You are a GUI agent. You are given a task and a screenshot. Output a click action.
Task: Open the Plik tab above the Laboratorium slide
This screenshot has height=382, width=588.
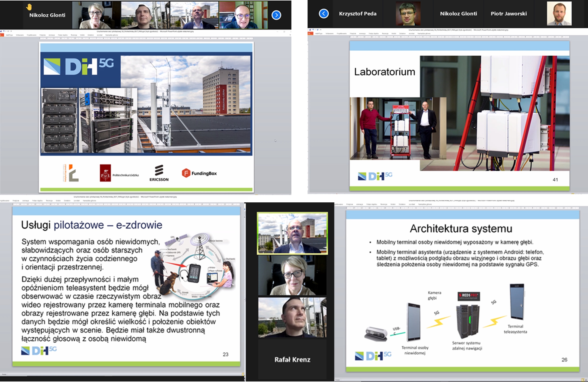pyautogui.click(x=310, y=33)
